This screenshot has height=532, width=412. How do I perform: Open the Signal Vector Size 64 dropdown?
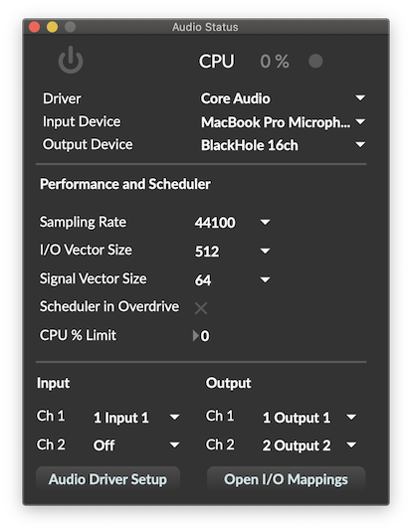[232, 279]
